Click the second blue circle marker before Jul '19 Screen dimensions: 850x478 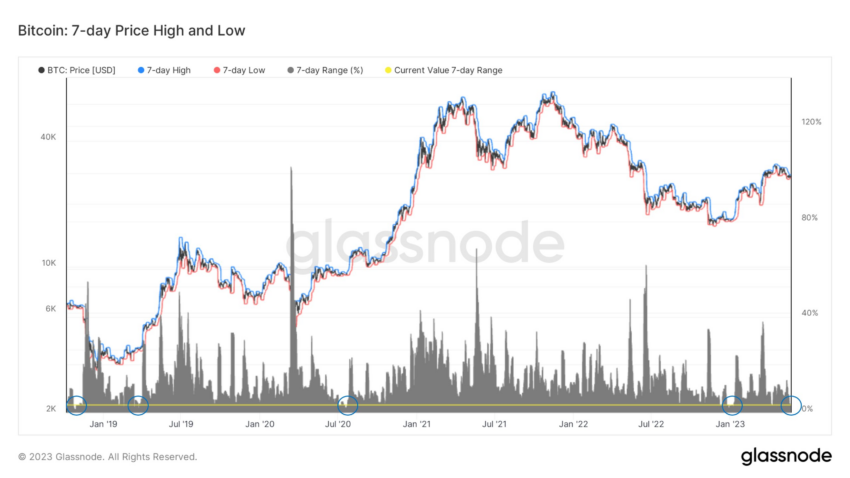pyautogui.click(x=138, y=405)
